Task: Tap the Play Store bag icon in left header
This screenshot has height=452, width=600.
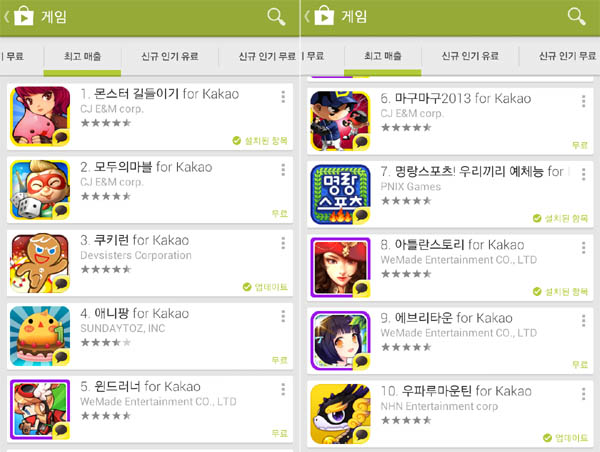Action: coord(24,16)
